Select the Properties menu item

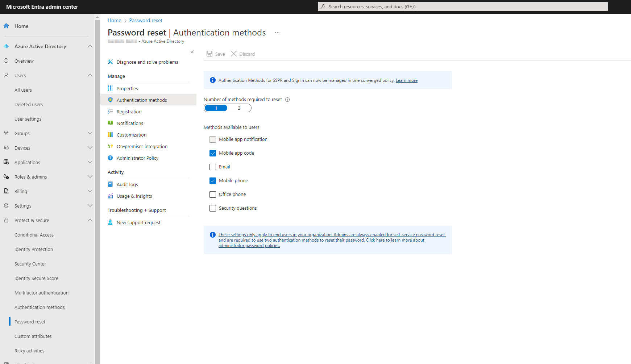[x=127, y=88]
